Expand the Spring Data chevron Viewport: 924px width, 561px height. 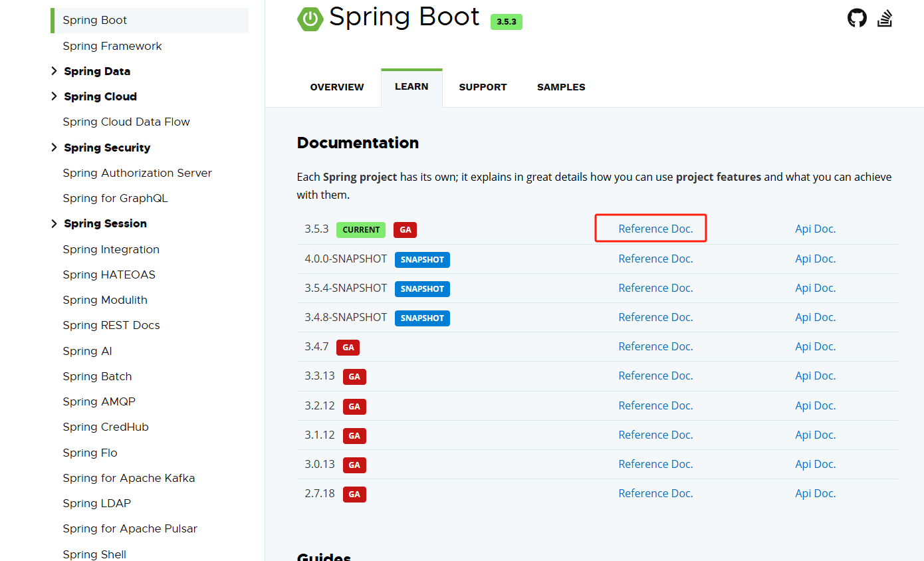coord(54,71)
